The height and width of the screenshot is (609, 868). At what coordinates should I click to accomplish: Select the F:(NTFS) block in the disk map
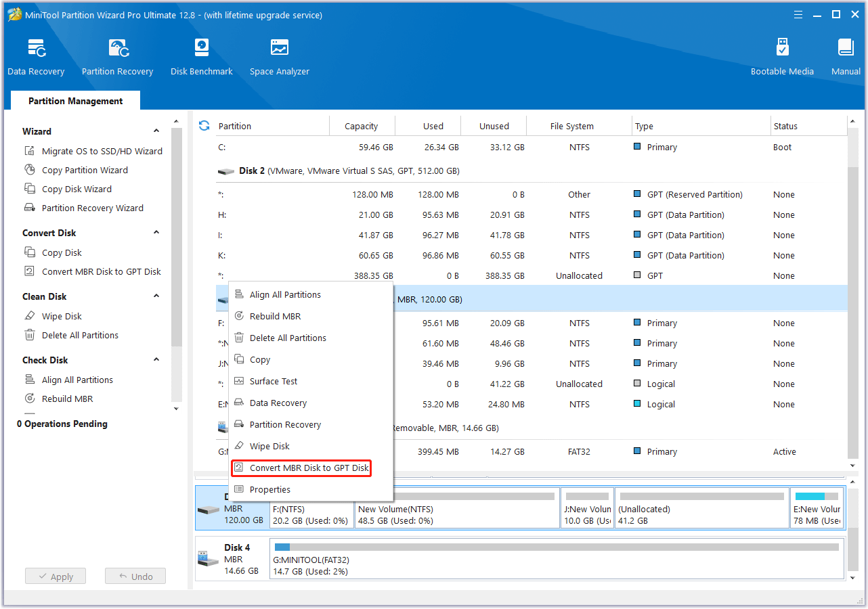pos(311,507)
